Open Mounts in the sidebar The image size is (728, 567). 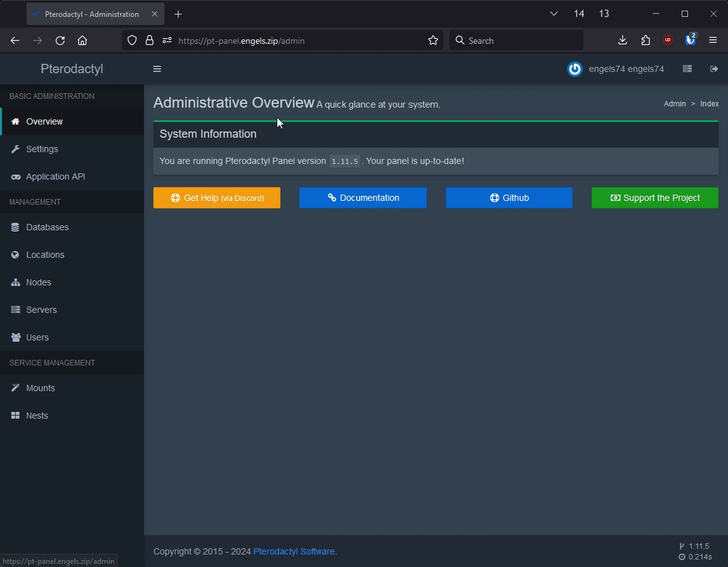(x=72, y=388)
